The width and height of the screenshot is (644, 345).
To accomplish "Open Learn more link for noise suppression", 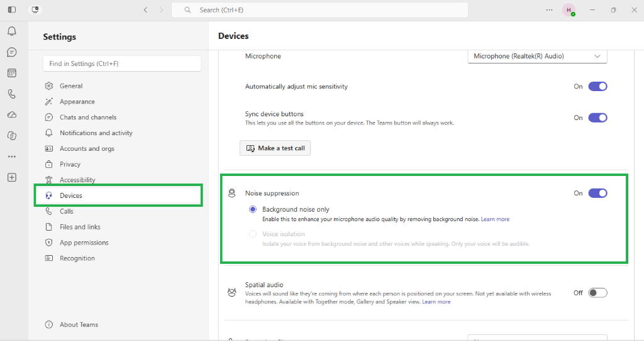I will click(x=495, y=219).
